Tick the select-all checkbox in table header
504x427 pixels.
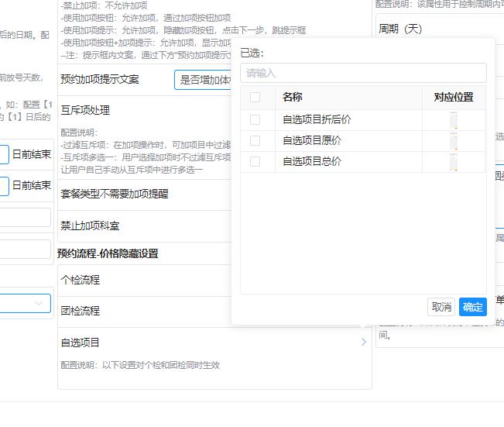(x=255, y=98)
